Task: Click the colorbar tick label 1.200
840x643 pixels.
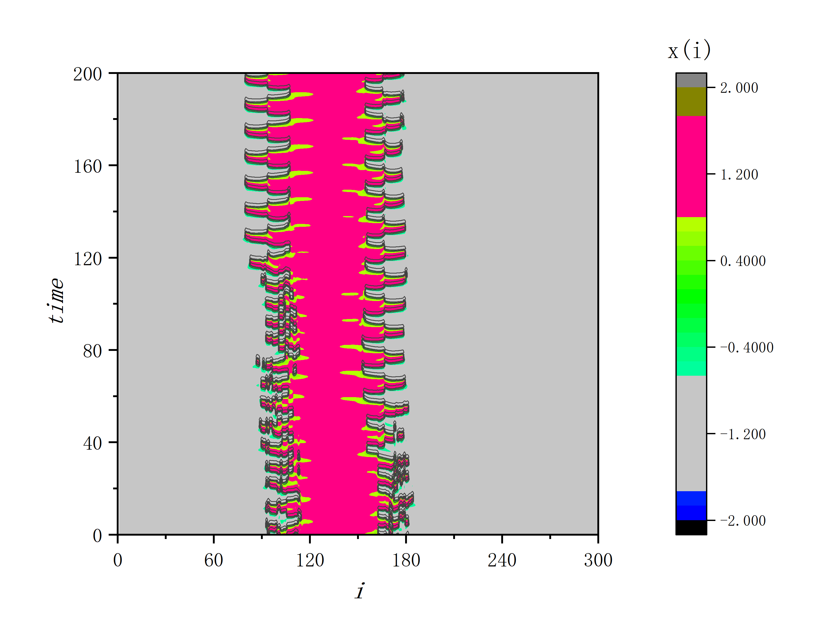Action: pyautogui.click(x=739, y=175)
